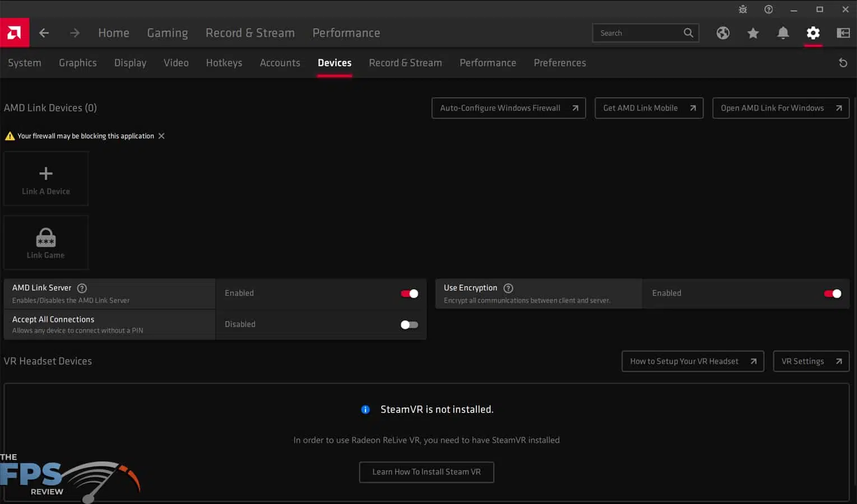
Task: Click Learn How To Install Steam VR
Action: click(x=427, y=472)
